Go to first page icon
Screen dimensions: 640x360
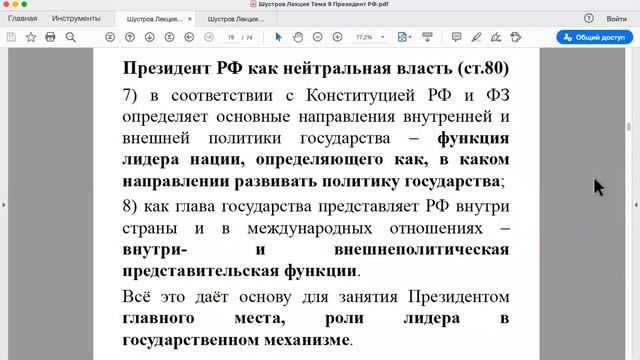[x=110, y=37]
